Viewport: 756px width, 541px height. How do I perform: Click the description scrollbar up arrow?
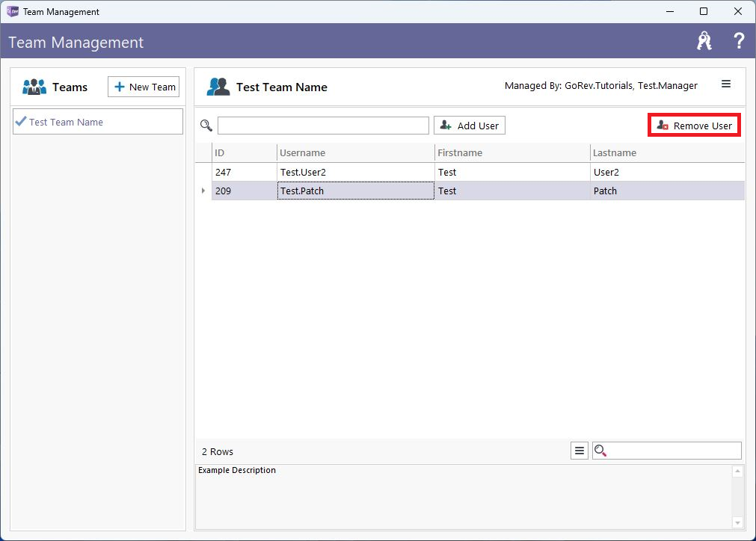point(737,471)
